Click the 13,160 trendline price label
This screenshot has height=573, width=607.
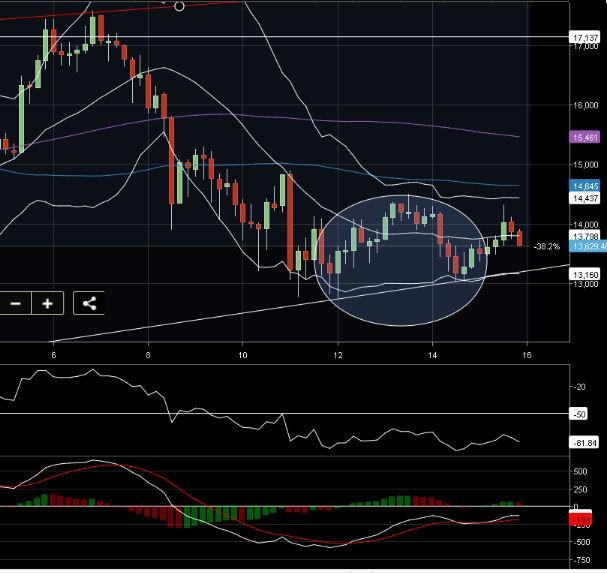(585, 274)
